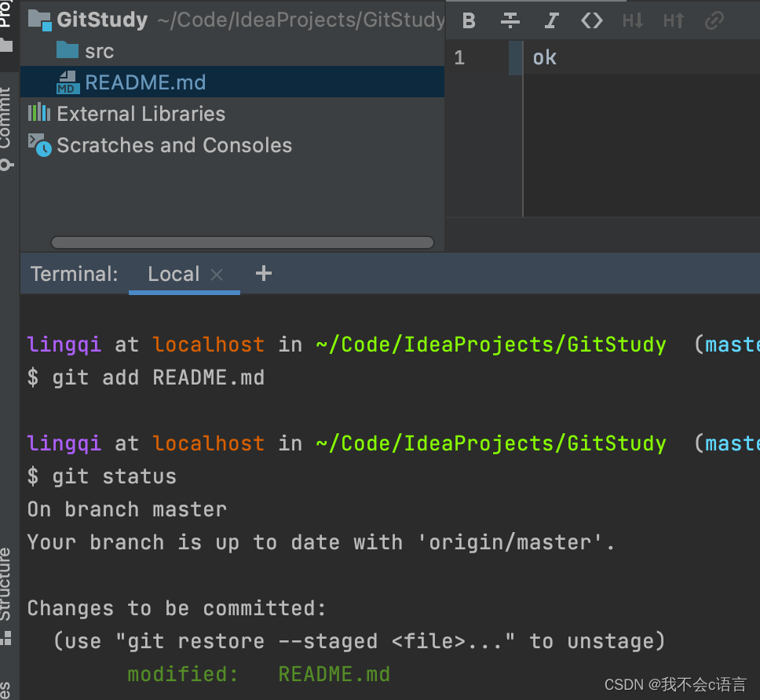Open the Structure tool window sidebar tab
760x700 pixels.
click(6, 596)
